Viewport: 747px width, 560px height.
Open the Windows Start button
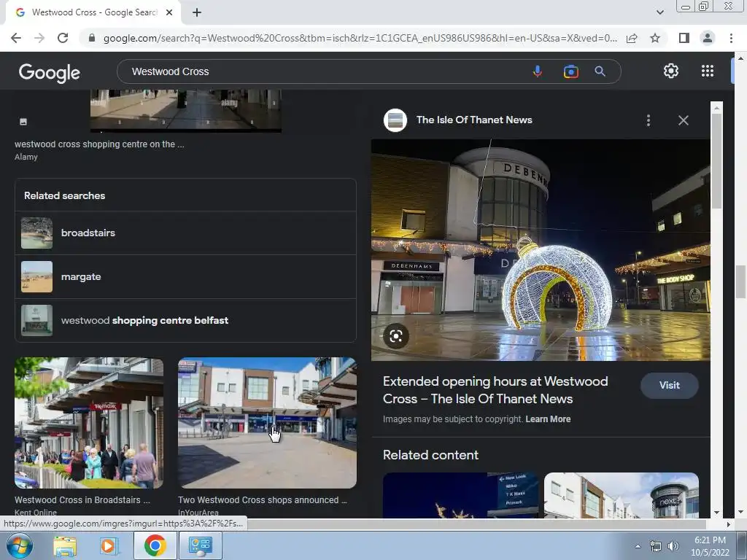pos(20,545)
